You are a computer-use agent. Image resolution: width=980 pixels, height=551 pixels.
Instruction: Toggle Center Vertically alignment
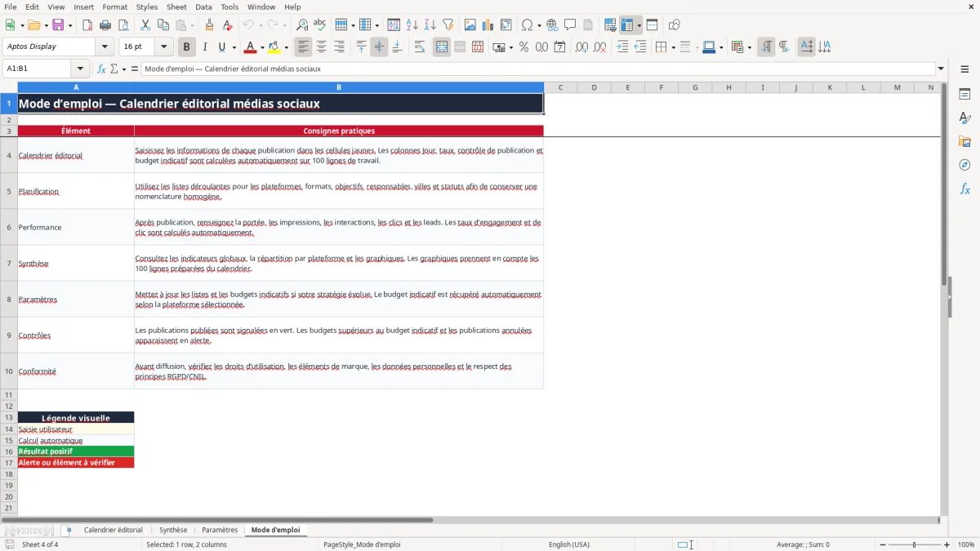point(379,47)
